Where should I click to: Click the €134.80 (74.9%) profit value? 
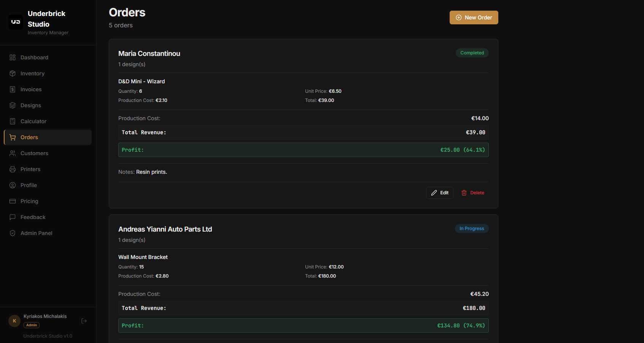tap(461, 326)
